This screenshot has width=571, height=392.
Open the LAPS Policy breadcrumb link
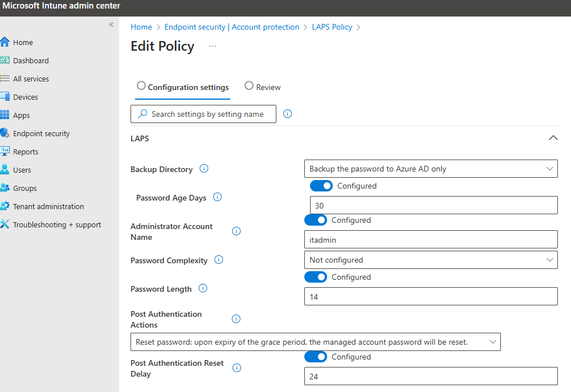tap(332, 27)
